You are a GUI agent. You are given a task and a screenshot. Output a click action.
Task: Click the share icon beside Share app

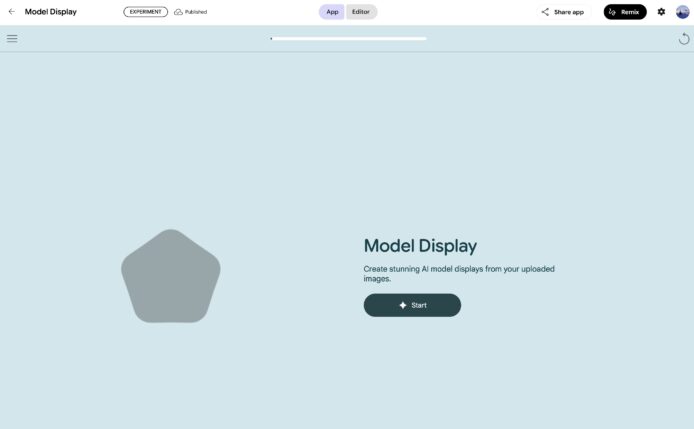tap(545, 12)
